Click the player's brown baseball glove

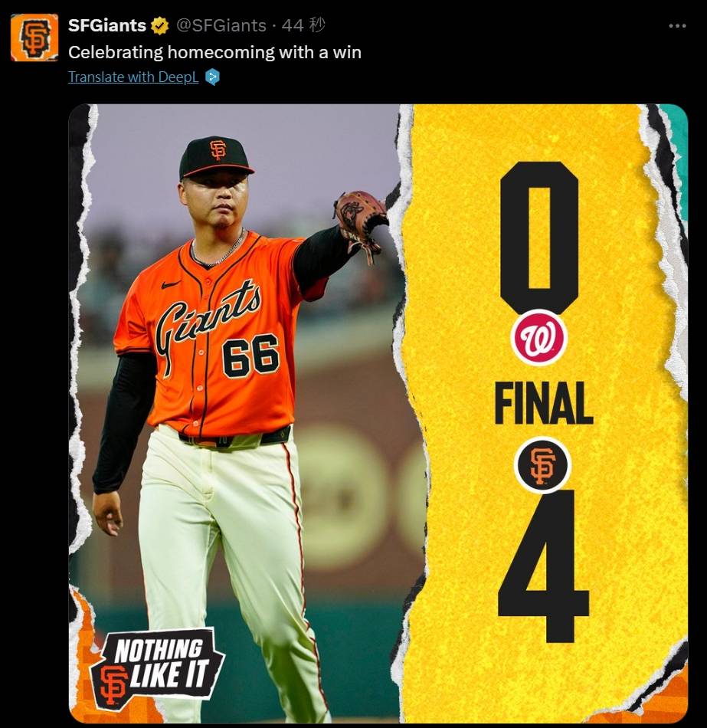(x=359, y=225)
